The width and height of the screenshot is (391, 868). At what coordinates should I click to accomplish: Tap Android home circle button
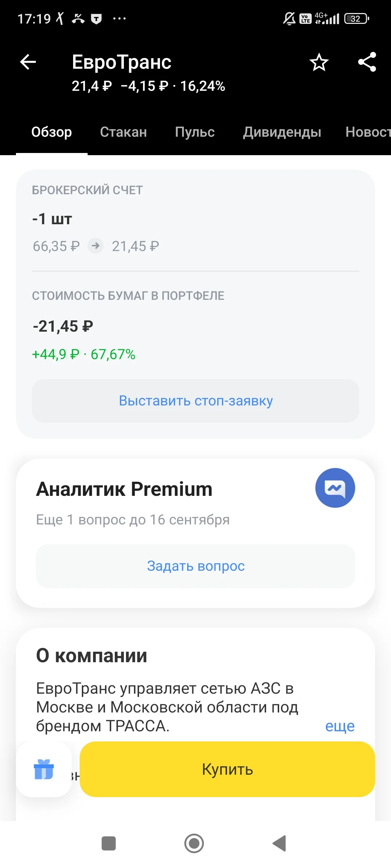pos(194,843)
